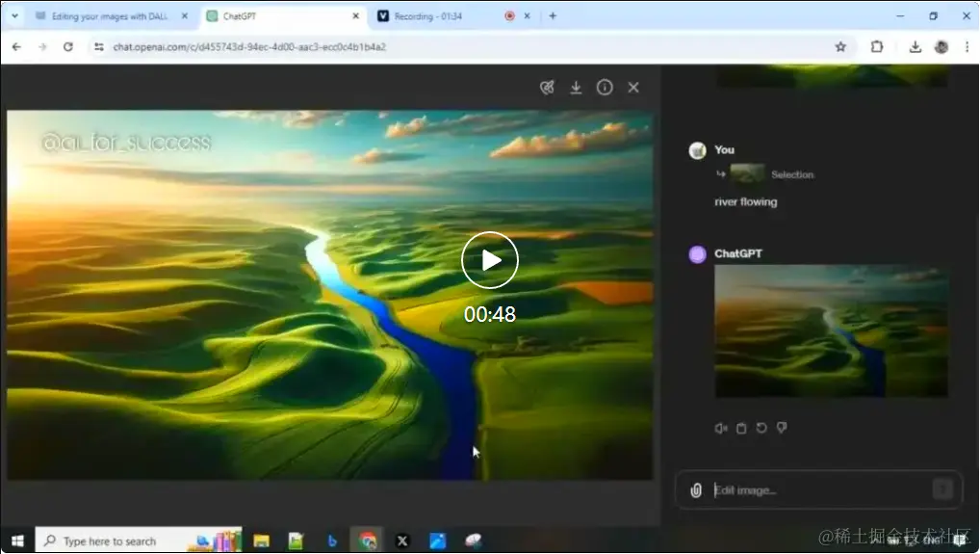Regenerate the ChatGPT response
Screen dimensions: 980x554
point(761,429)
